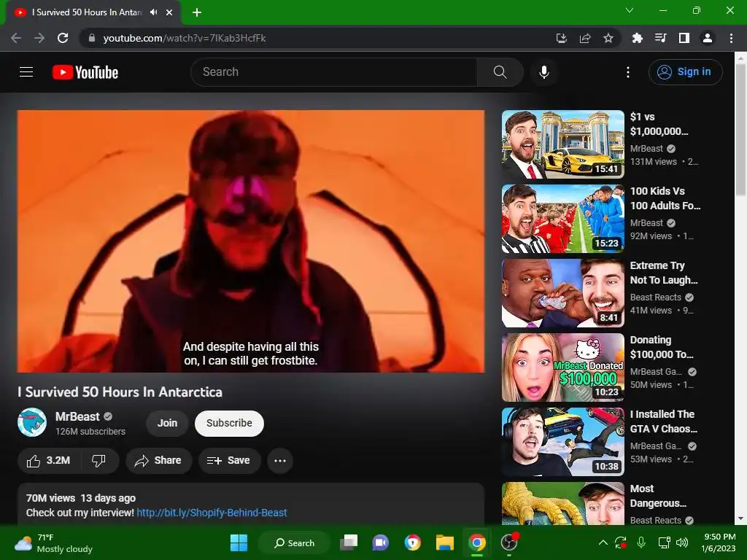Share this video
The height and width of the screenshot is (560, 747).
(x=158, y=461)
